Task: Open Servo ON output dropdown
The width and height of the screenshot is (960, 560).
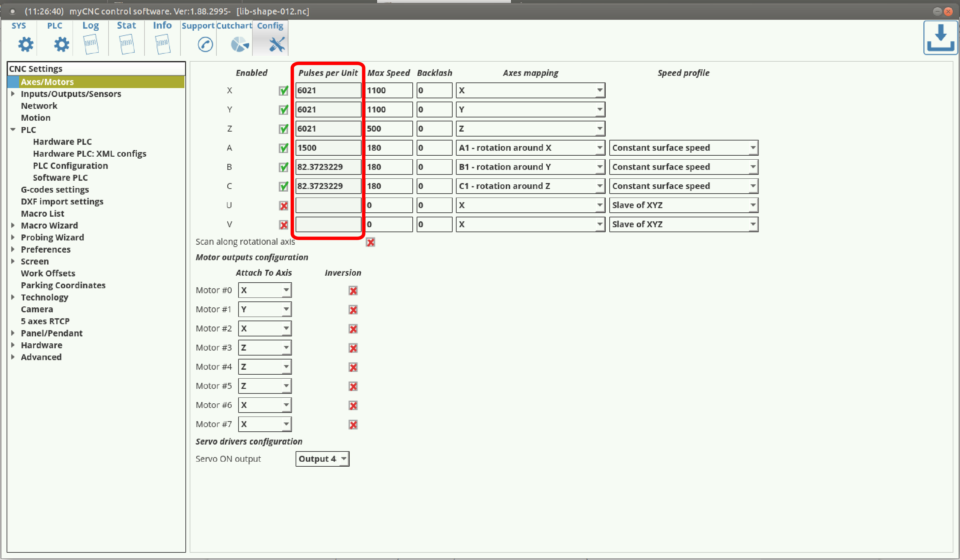Action: 322,459
